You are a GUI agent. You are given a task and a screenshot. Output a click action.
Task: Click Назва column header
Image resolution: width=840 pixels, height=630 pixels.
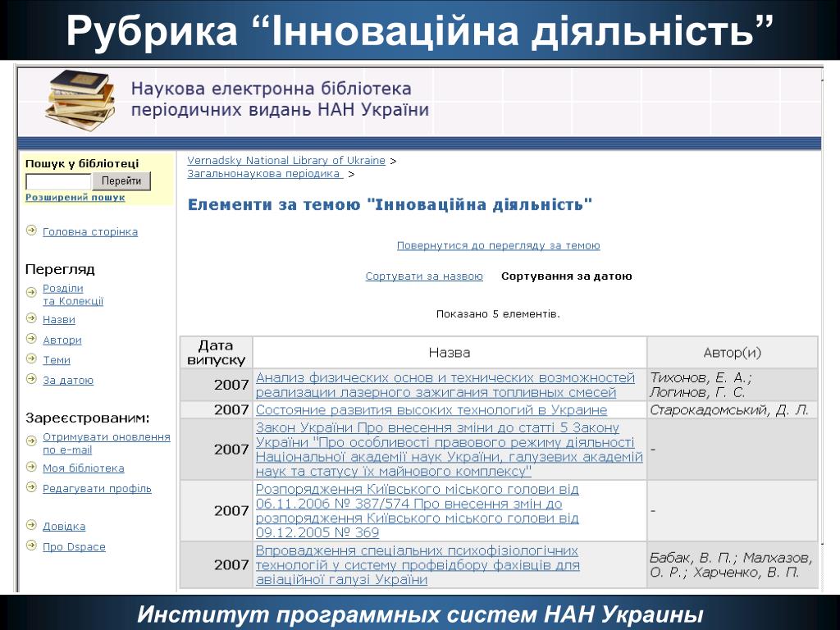tap(450, 353)
